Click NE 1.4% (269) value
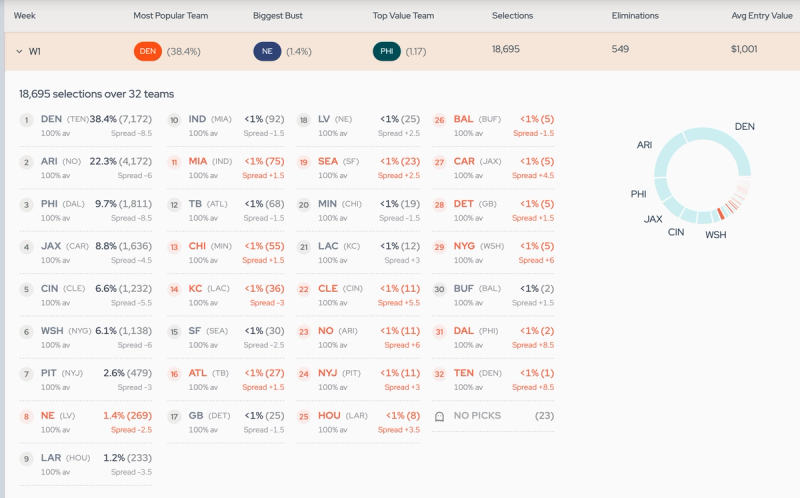The image size is (800, 498). click(x=128, y=415)
